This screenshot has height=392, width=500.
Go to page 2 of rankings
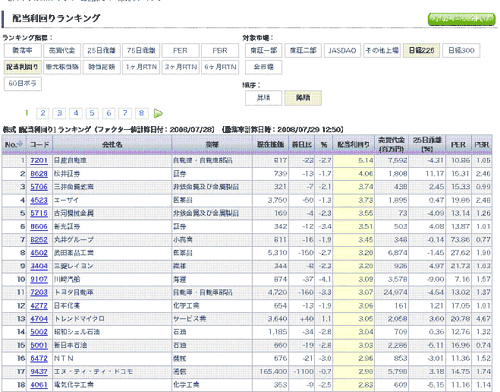pyautogui.click(x=43, y=113)
